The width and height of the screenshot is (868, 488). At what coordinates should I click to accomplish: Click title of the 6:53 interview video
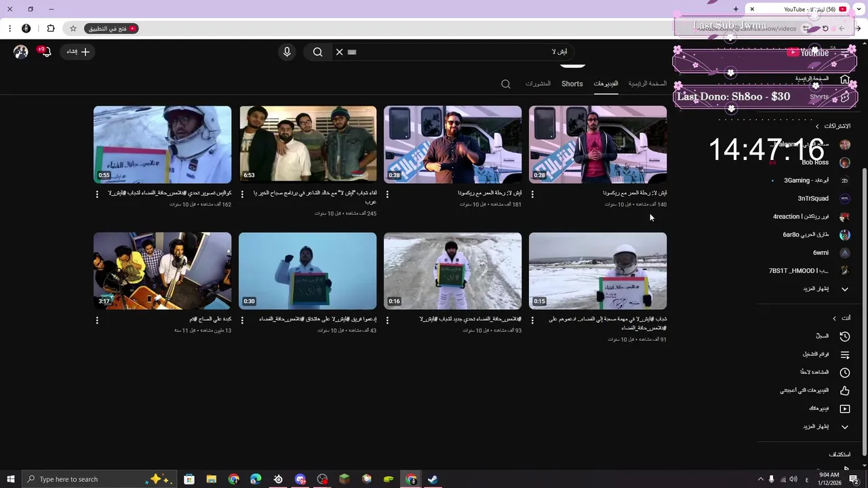tap(313, 197)
